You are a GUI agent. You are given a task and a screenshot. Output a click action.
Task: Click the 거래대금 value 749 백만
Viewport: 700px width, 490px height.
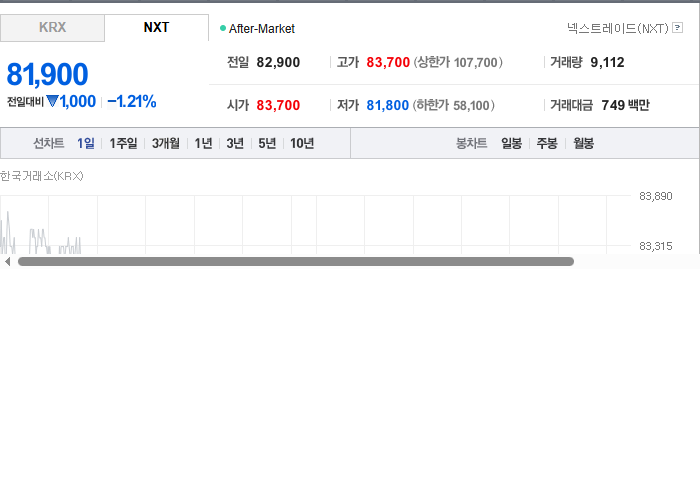point(625,105)
